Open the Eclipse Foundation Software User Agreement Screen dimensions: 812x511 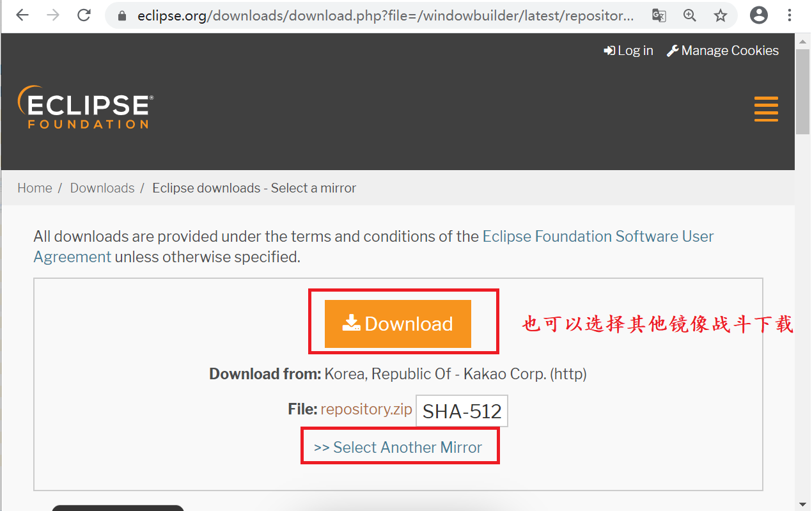pos(597,236)
